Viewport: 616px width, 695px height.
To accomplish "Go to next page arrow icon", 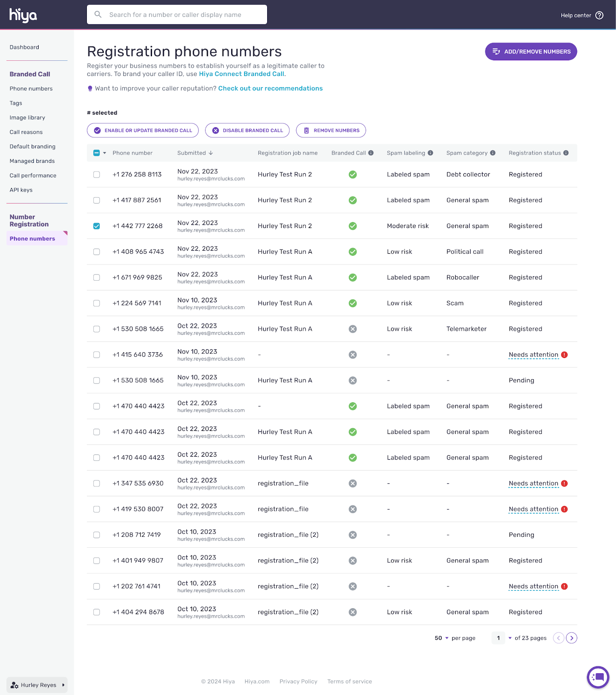I will click(572, 638).
